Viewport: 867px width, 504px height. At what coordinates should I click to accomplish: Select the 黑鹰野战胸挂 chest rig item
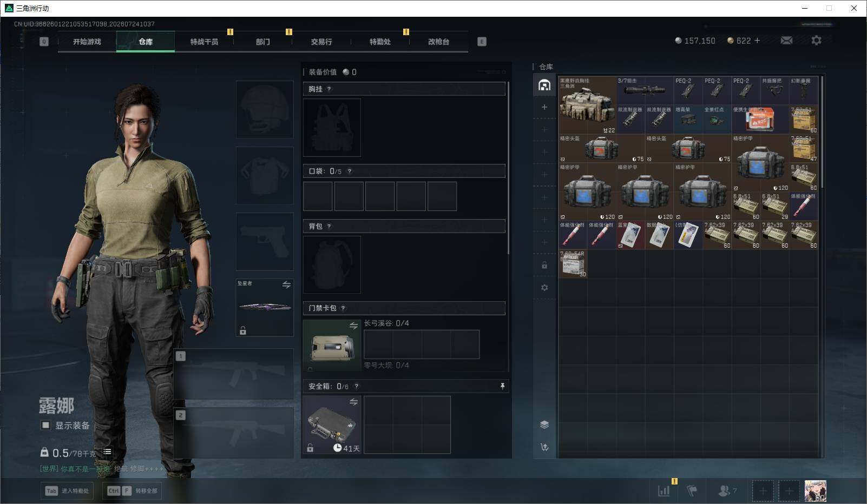coord(587,105)
